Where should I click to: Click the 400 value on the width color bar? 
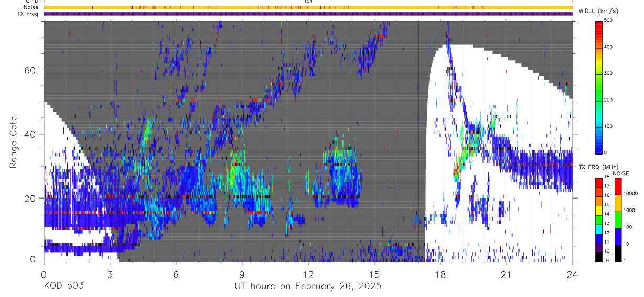point(608,47)
